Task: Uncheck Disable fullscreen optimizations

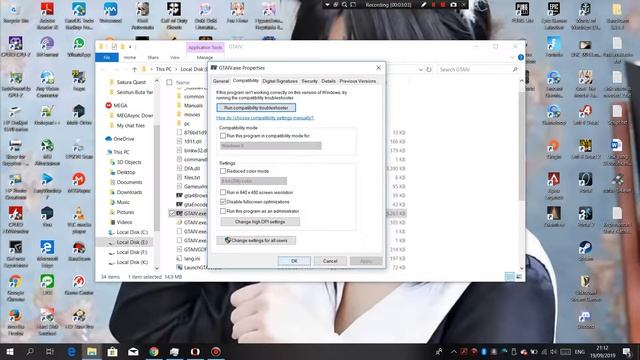Action: 223,202
